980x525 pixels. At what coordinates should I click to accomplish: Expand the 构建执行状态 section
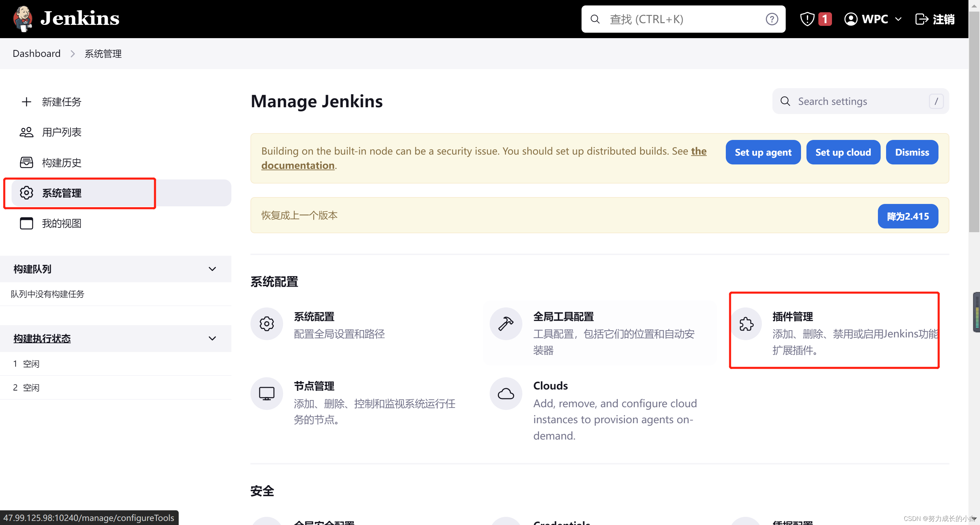(213, 338)
